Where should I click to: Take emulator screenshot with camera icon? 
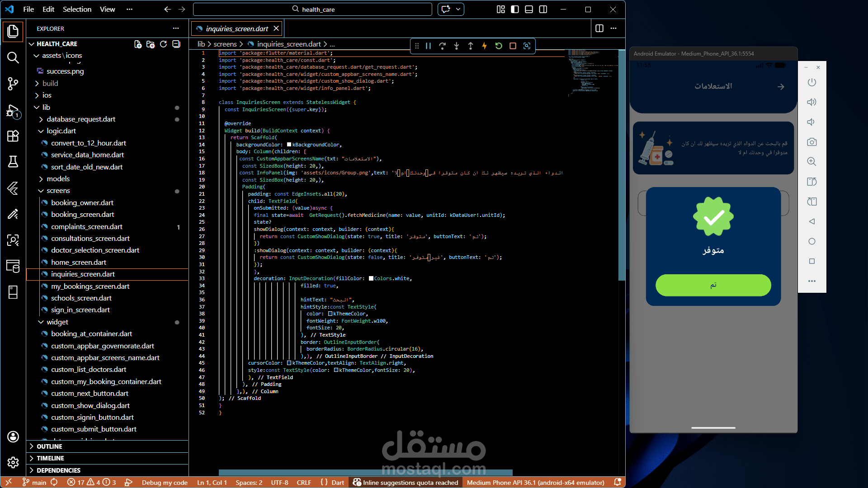811,142
